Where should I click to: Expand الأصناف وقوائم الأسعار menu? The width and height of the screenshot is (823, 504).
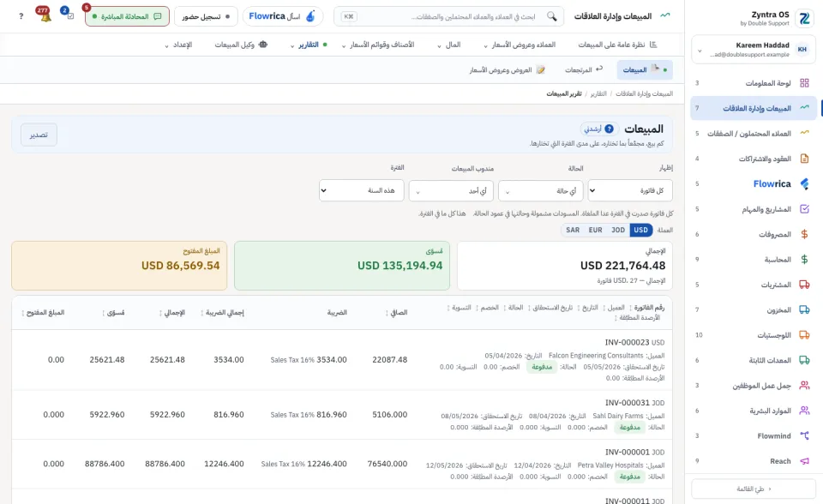tap(378, 45)
